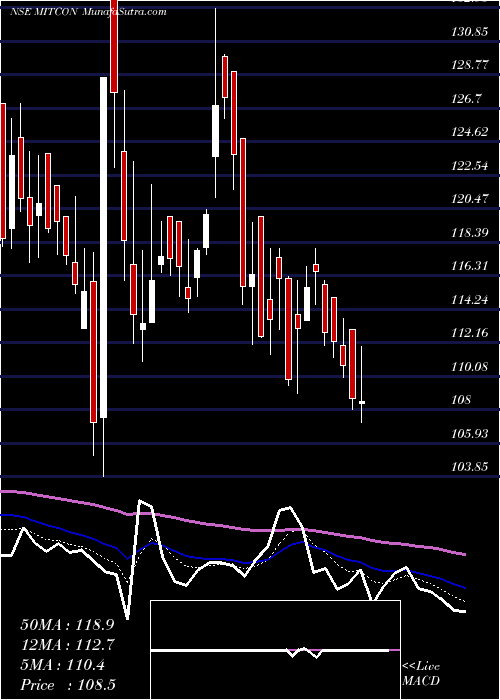500x700 pixels.
Task: Click the last small white doji candle
Action: (x=362, y=402)
